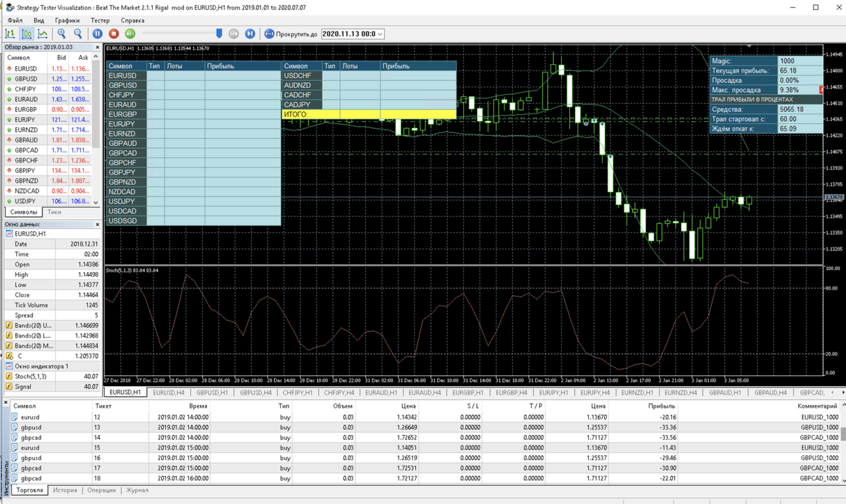Image resolution: width=846 pixels, height=504 pixels.
Task: Open the История tab
Action: coord(65,490)
